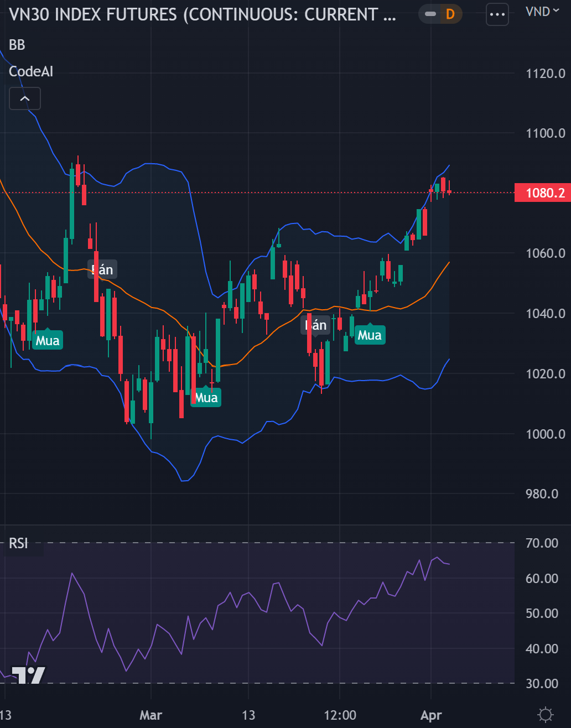
Task: Click the leftmost Mua buy signal marker
Action: point(48,340)
